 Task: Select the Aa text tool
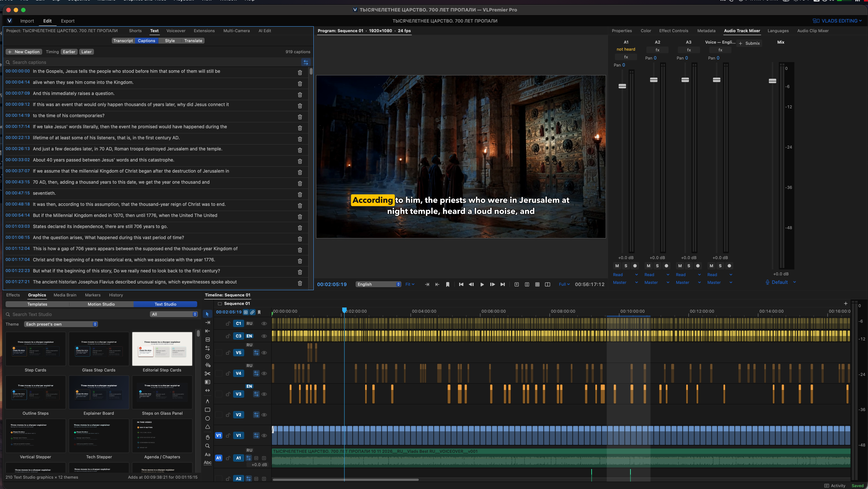[x=208, y=454]
